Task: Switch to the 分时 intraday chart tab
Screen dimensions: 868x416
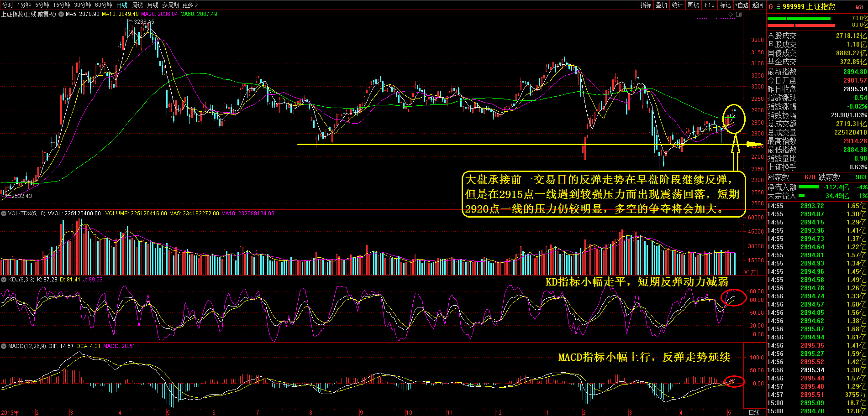Action: click(x=7, y=5)
